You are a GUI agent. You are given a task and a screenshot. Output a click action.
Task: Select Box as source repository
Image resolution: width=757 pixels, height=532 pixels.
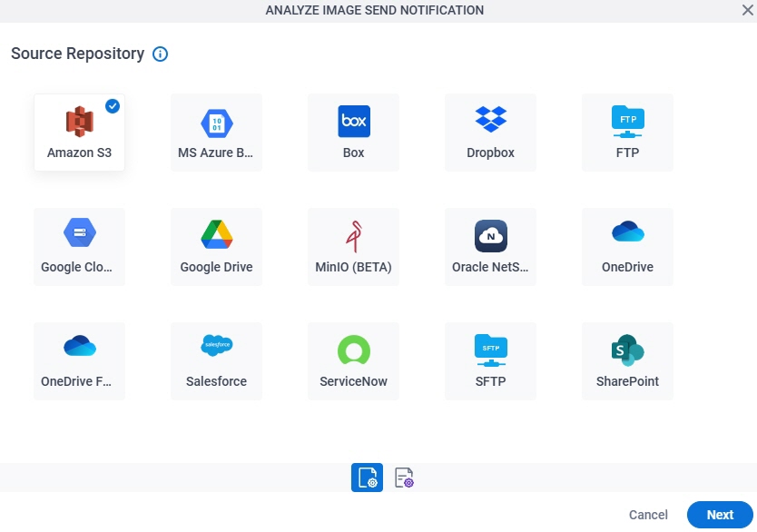click(353, 133)
